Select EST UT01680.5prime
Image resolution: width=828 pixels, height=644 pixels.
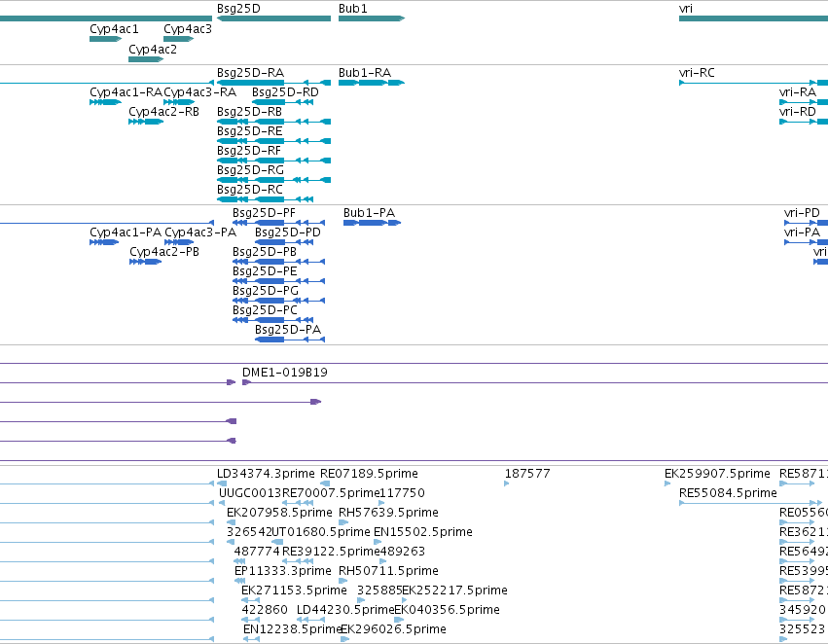click(x=277, y=542)
